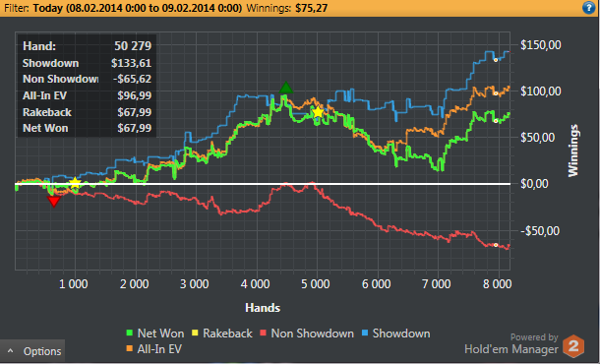Click the All-In EV $96,99 tooltip value

point(135,95)
